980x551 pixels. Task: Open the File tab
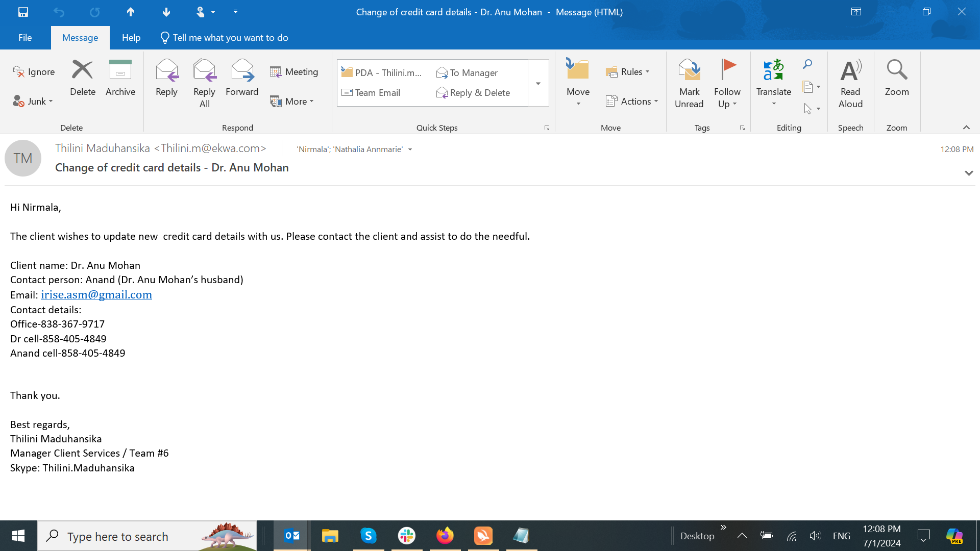[25, 38]
